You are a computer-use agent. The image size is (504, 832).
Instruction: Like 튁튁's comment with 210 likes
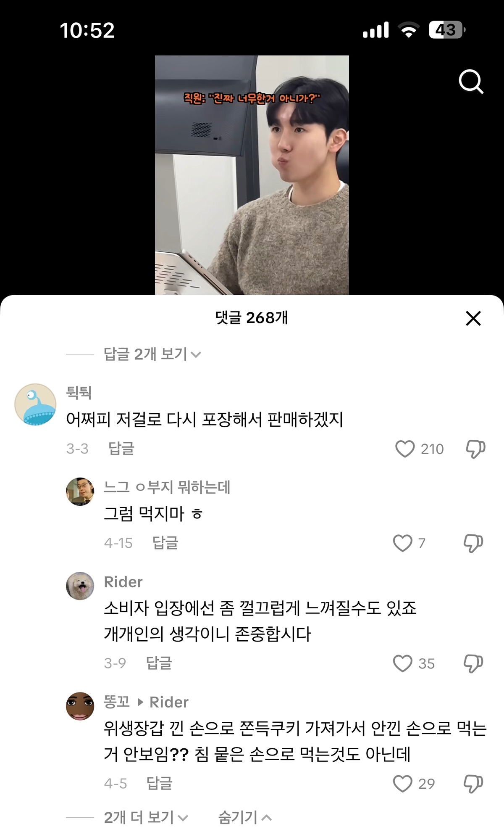(x=405, y=449)
